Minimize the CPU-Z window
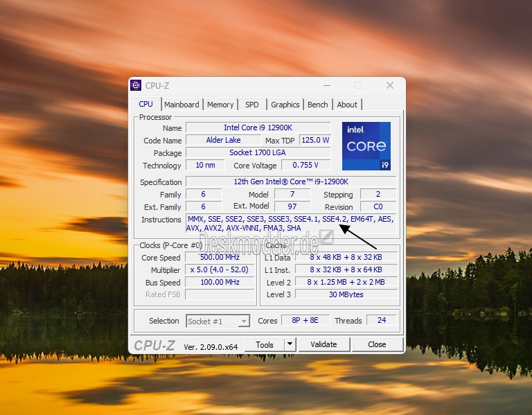The width and height of the screenshot is (532, 415). point(327,85)
